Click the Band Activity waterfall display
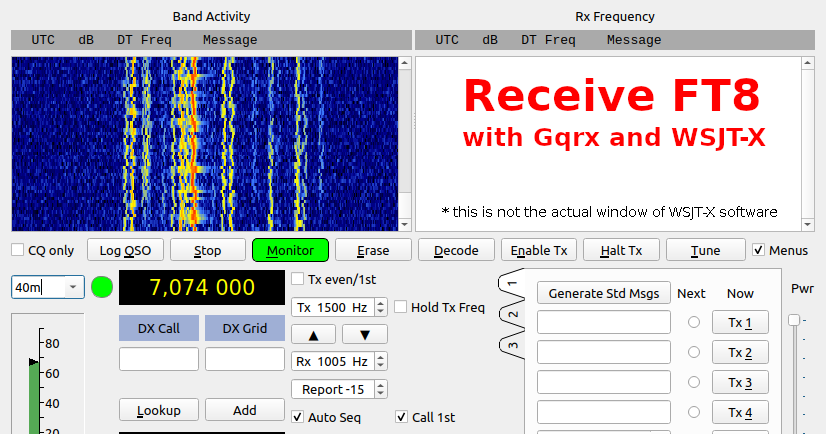Screen dimensions: 826x434 [204, 144]
